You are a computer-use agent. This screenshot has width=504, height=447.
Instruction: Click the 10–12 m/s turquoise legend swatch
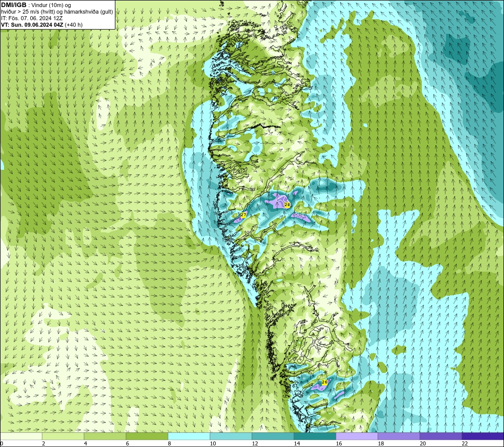tap(231, 436)
